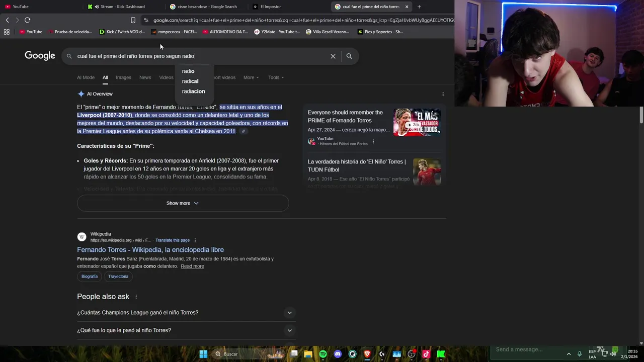644x362 pixels.
Task: Expand AI Overview with Show more
Action: (x=183, y=203)
